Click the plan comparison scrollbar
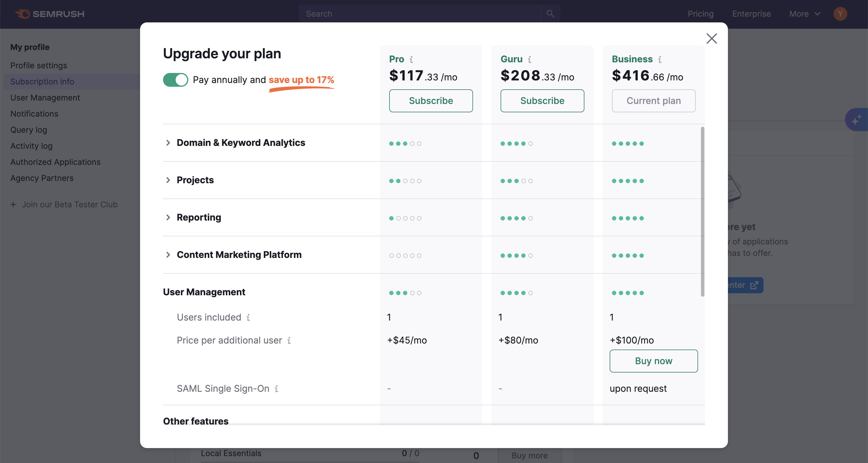The width and height of the screenshot is (868, 463). point(703,212)
